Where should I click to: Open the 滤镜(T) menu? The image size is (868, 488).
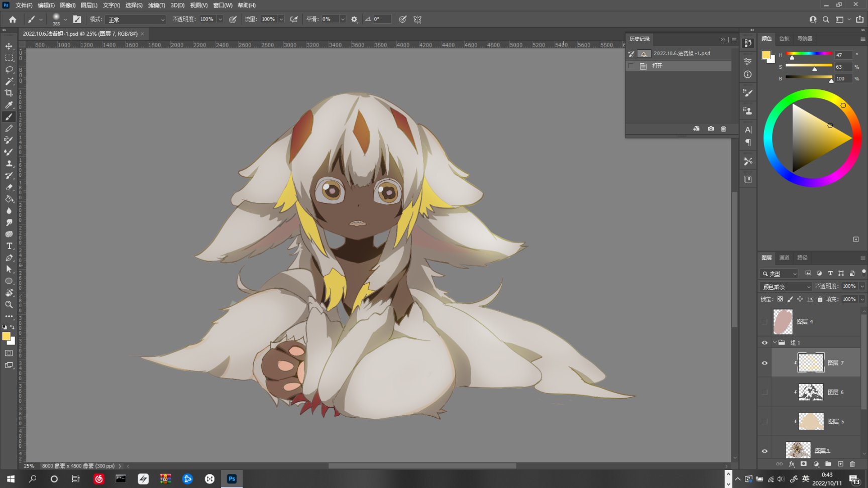[156, 5]
